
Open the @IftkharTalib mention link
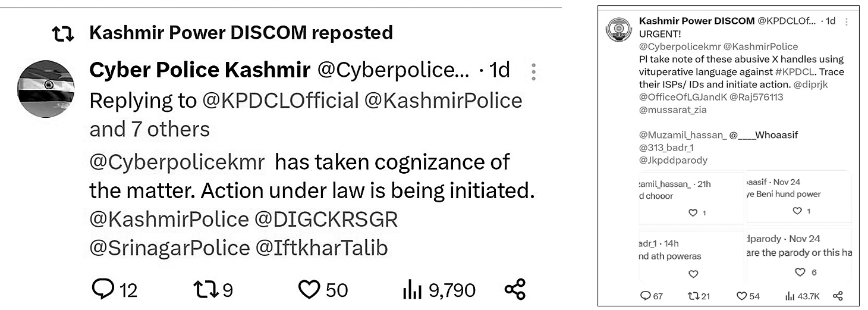[x=321, y=248]
